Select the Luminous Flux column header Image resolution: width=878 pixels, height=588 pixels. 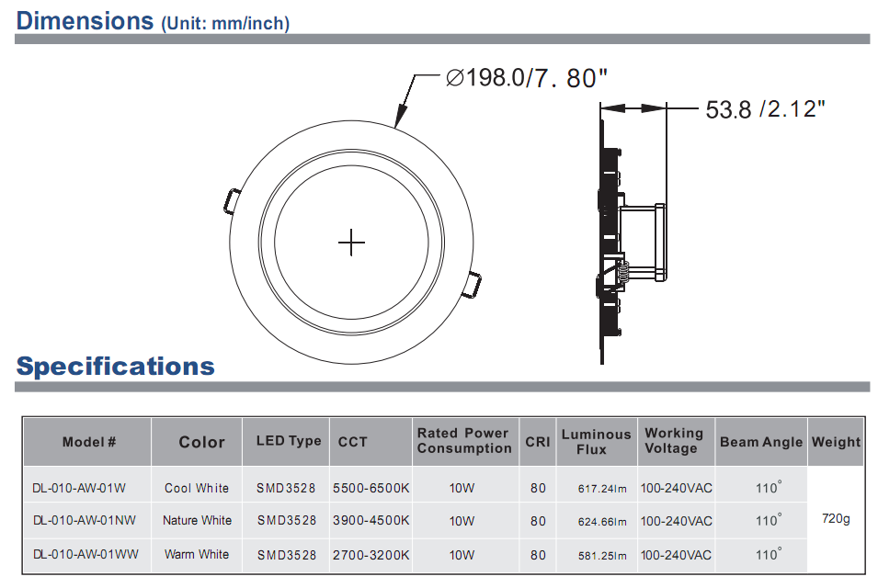point(596,442)
